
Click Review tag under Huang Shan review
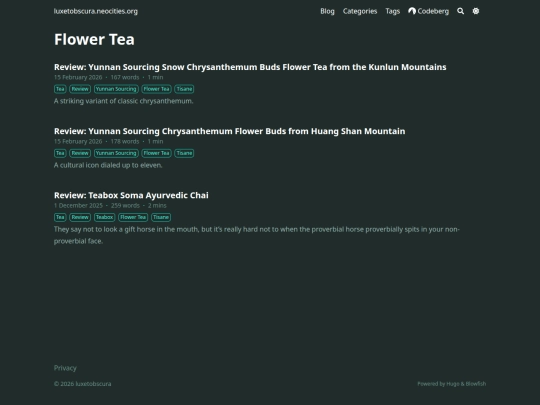[80, 153]
